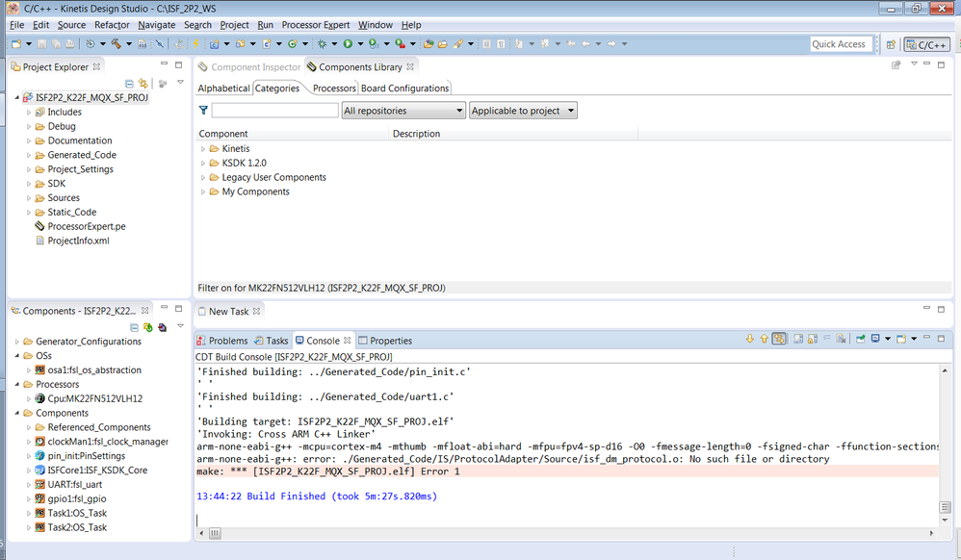Open the Applicable to project dropdown
961x560 pixels.
coord(524,111)
